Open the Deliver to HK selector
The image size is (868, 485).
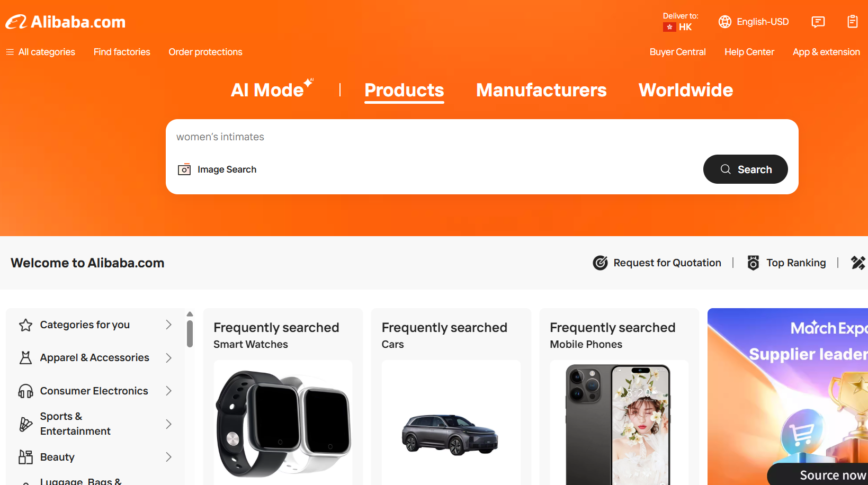681,22
